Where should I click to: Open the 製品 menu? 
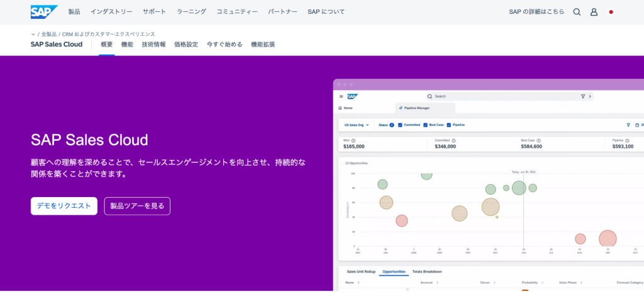point(74,12)
